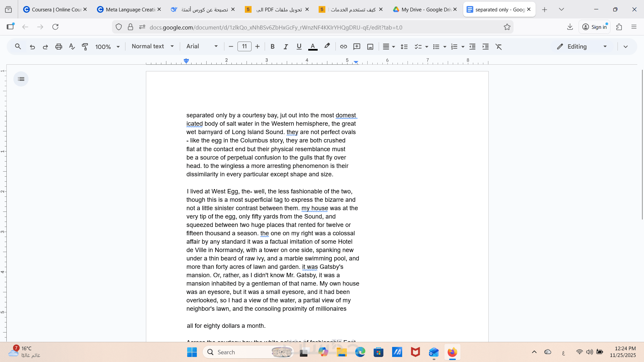
Task: Click the Sign in button
Action: (595, 27)
